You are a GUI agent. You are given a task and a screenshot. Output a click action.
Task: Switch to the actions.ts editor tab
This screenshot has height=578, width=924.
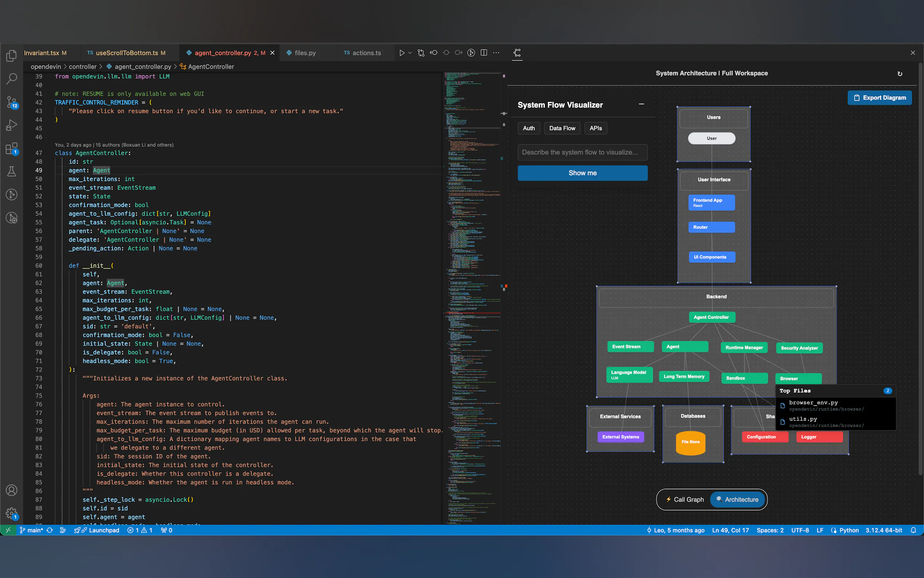click(x=366, y=53)
